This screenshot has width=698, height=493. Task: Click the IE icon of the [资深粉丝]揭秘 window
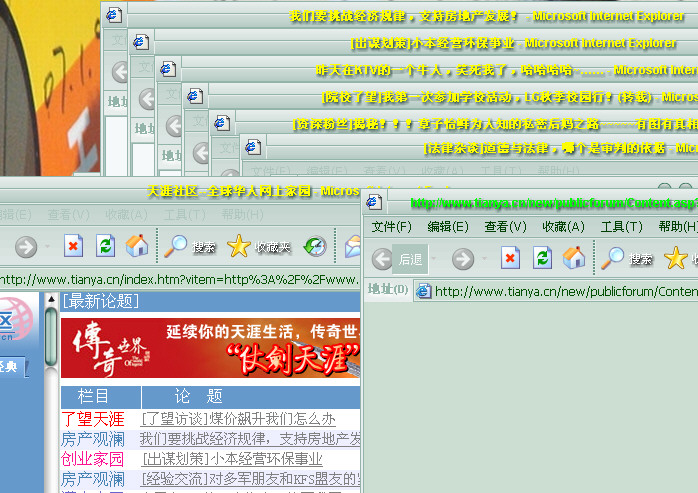tap(222, 122)
